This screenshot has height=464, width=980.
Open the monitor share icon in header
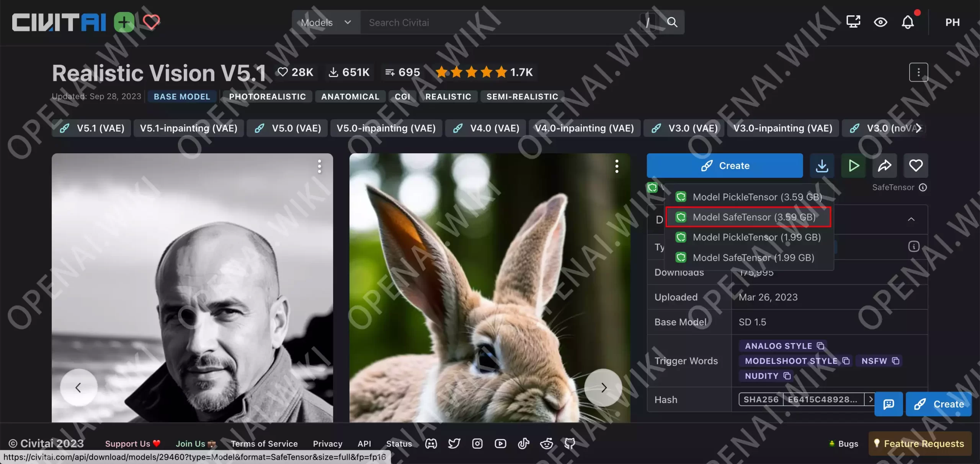[x=853, y=22]
